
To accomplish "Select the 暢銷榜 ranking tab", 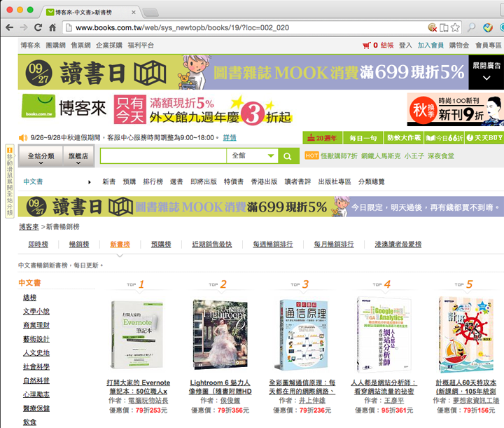I will [x=79, y=244].
